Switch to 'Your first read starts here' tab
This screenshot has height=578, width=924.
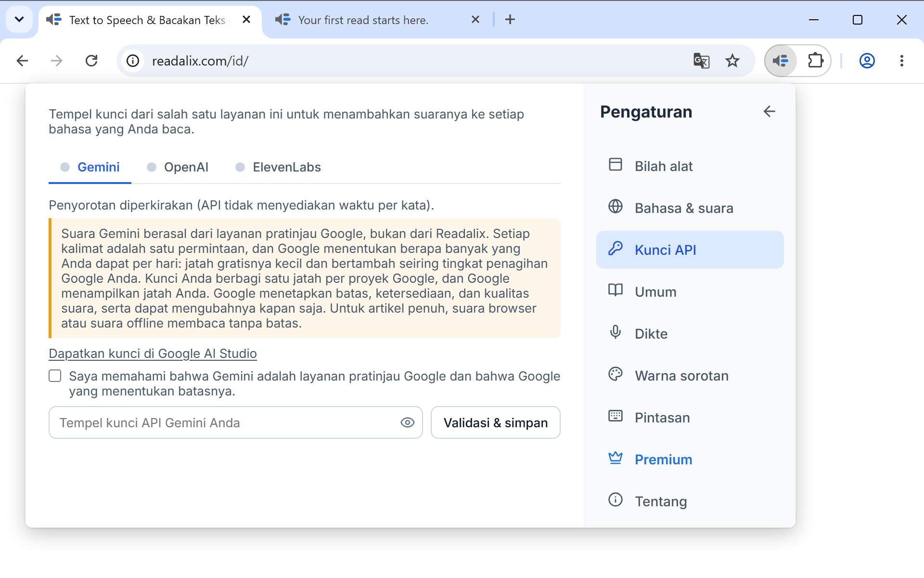(363, 20)
